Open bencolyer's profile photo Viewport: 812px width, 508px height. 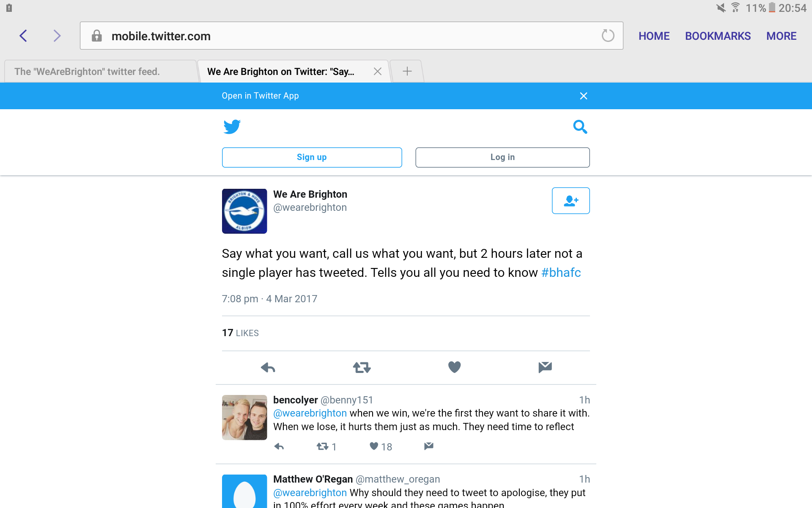[x=244, y=417]
